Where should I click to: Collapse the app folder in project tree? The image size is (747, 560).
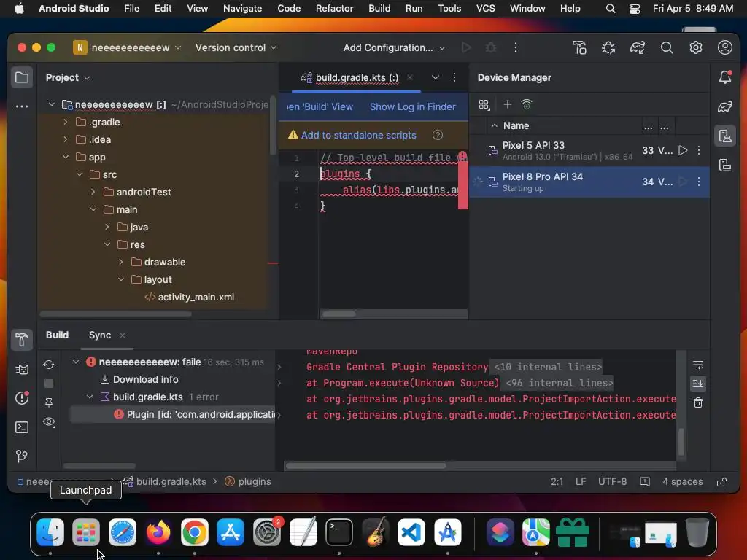tap(66, 157)
